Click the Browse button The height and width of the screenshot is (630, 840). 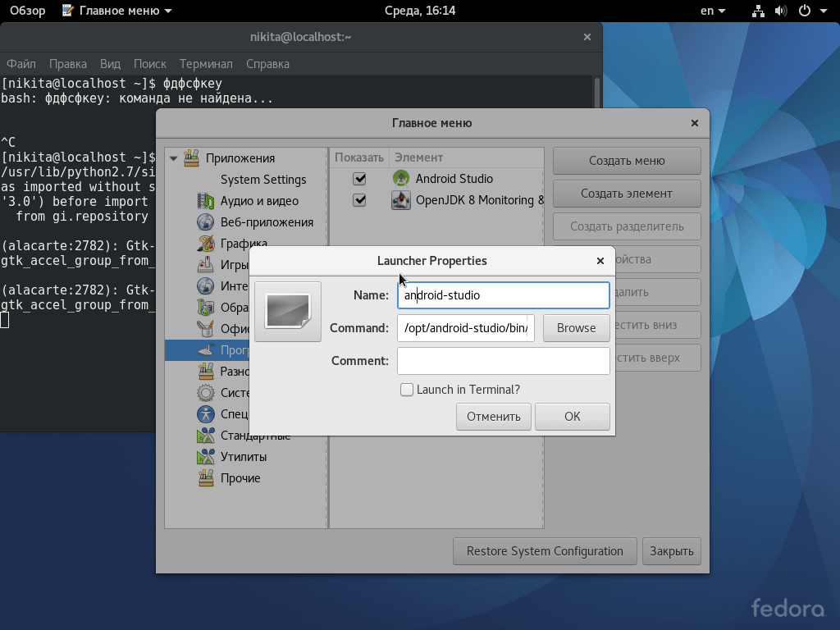(577, 328)
